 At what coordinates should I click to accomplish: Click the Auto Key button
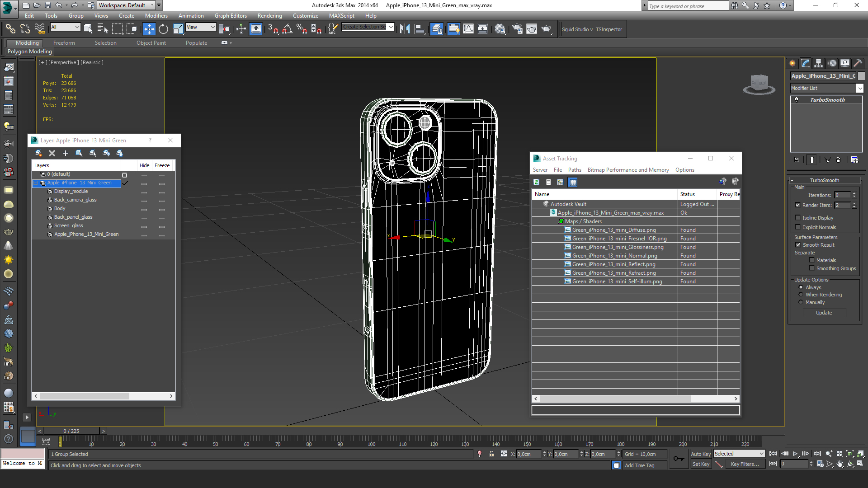coord(700,454)
